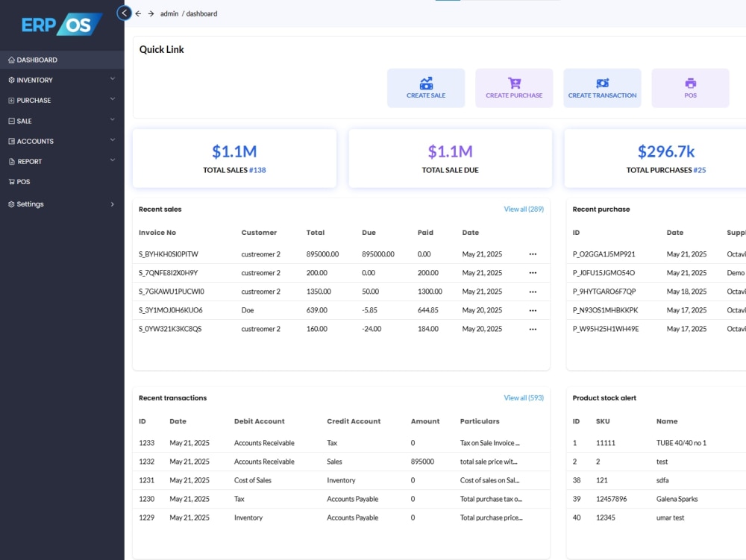Open actions menu for invoice S_BYHKH0SI0PITW
746x560 pixels.
point(533,254)
